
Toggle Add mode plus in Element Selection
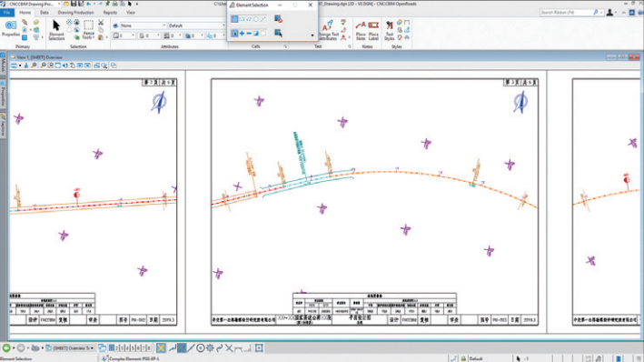coord(242,34)
